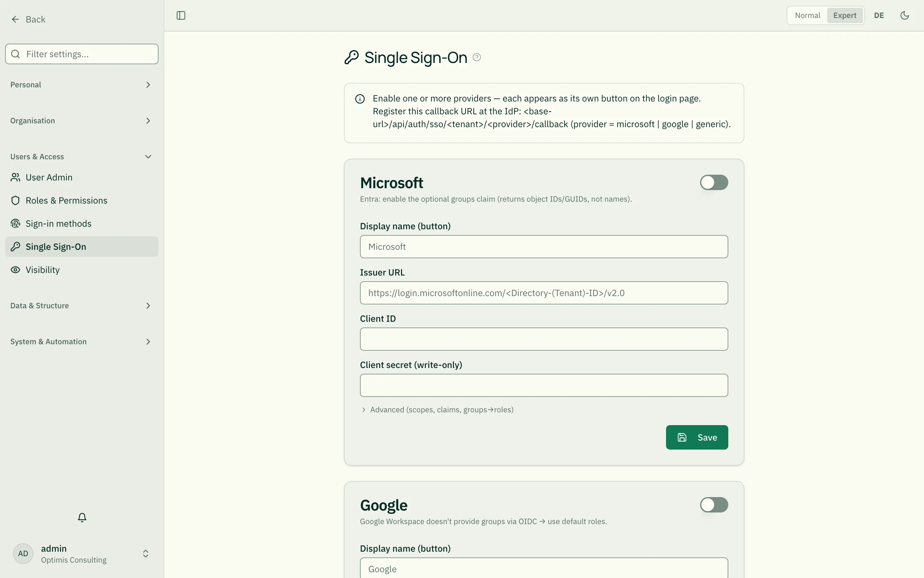
Task: Click the Microsoft Issuer URL field
Action: click(544, 293)
